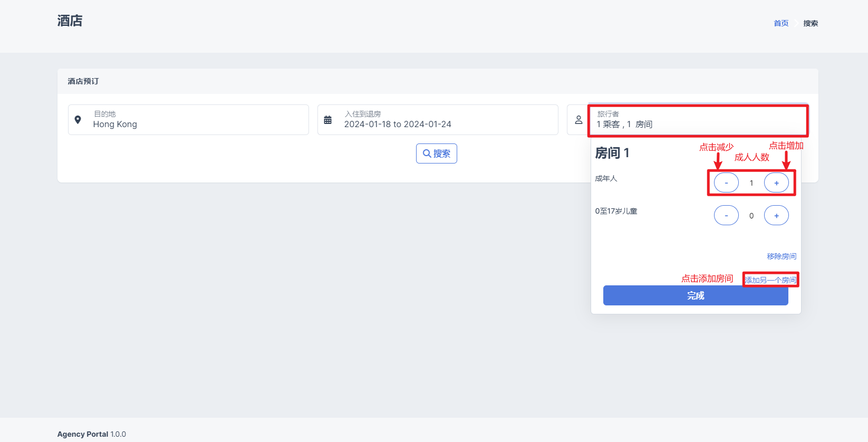
Task: Click the calendar icon beside the dates
Action: point(327,120)
